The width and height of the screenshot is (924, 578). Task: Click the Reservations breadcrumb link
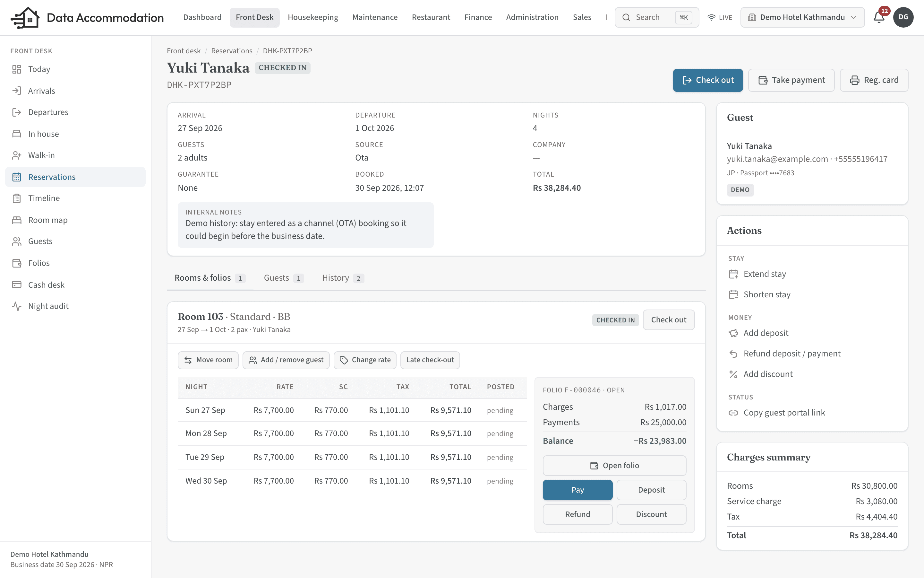[x=231, y=51]
